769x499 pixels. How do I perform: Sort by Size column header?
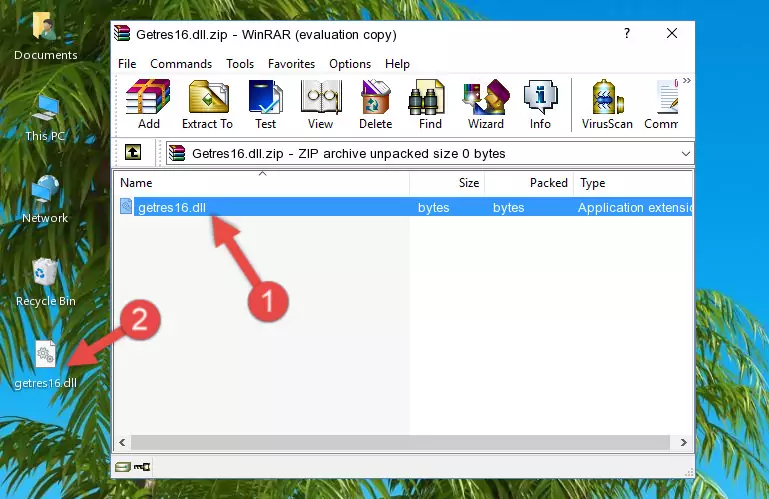tap(447, 183)
